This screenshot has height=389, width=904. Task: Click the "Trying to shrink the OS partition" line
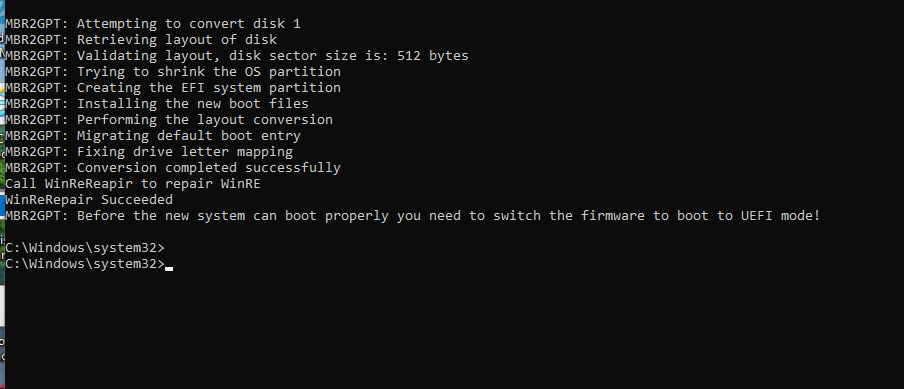click(173, 72)
